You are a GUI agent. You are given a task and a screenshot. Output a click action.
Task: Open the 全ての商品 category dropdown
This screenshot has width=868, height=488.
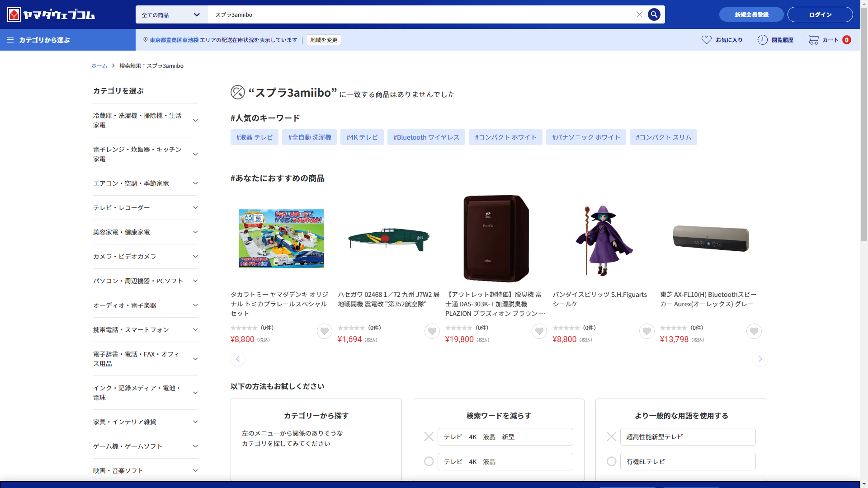(171, 15)
